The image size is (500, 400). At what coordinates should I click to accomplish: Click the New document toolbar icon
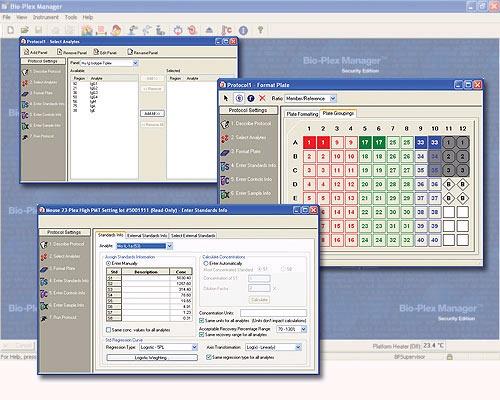click(x=11, y=30)
